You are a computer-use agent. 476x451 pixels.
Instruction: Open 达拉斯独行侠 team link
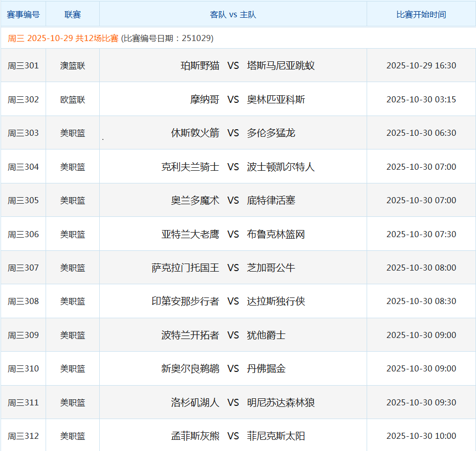(276, 301)
